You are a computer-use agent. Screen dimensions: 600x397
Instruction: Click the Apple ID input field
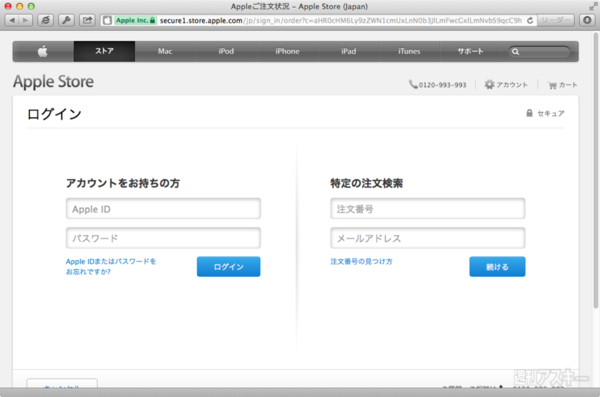point(163,209)
